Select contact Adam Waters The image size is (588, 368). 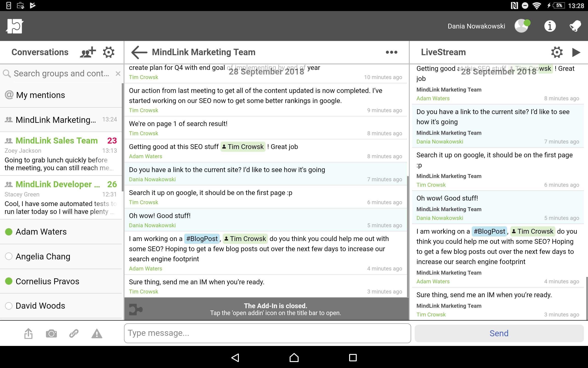[x=61, y=232]
